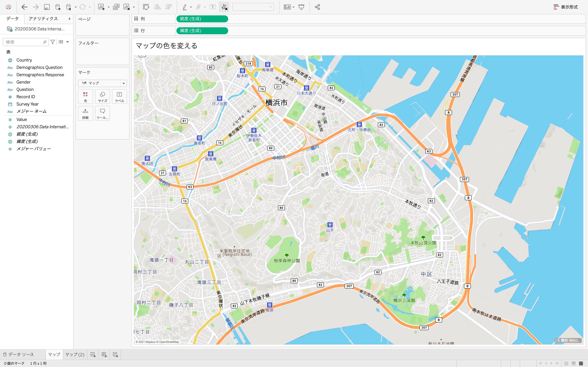
Task: Open presentation mode icon
Action: (301, 7)
